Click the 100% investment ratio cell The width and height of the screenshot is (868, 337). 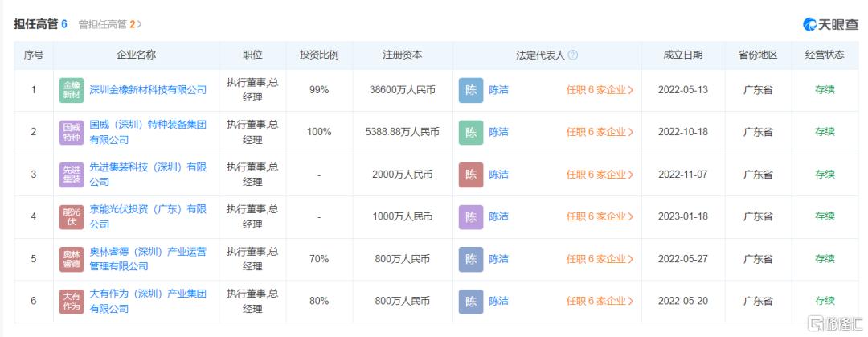pos(319,132)
